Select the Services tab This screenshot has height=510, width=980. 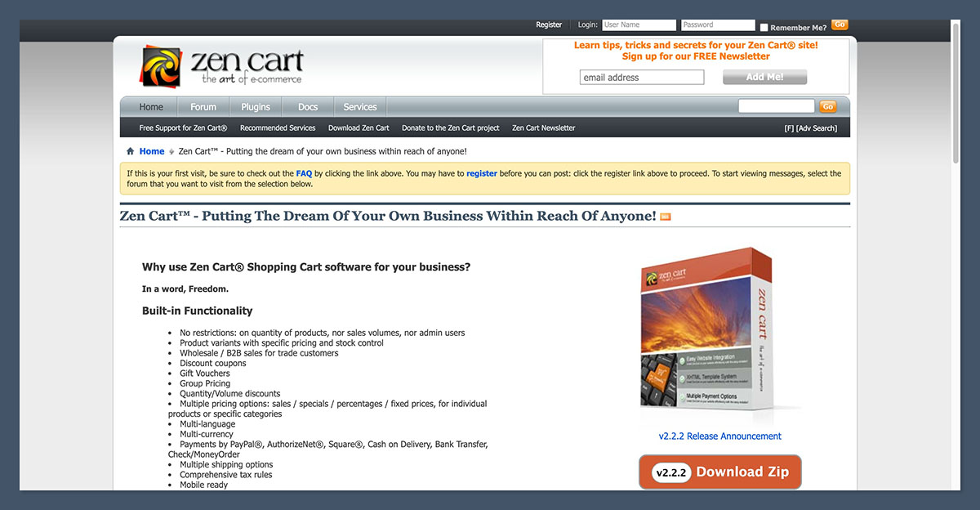pos(360,107)
